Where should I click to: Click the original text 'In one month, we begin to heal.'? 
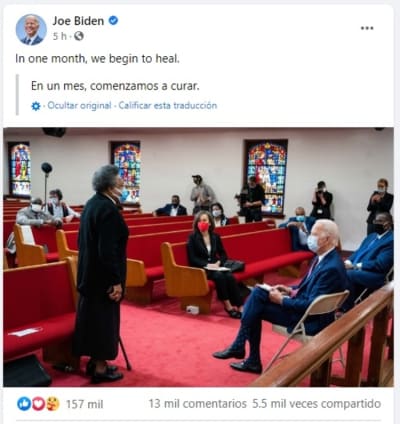pyautogui.click(x=97, y=59)
